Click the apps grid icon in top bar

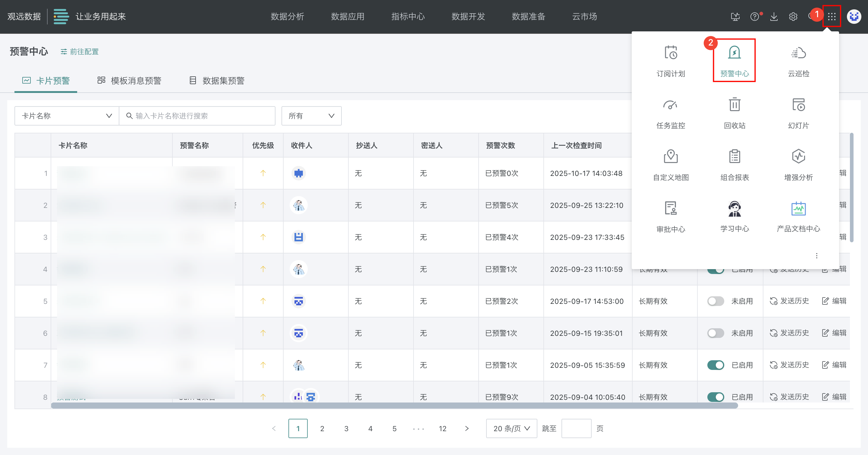point(832,17)
